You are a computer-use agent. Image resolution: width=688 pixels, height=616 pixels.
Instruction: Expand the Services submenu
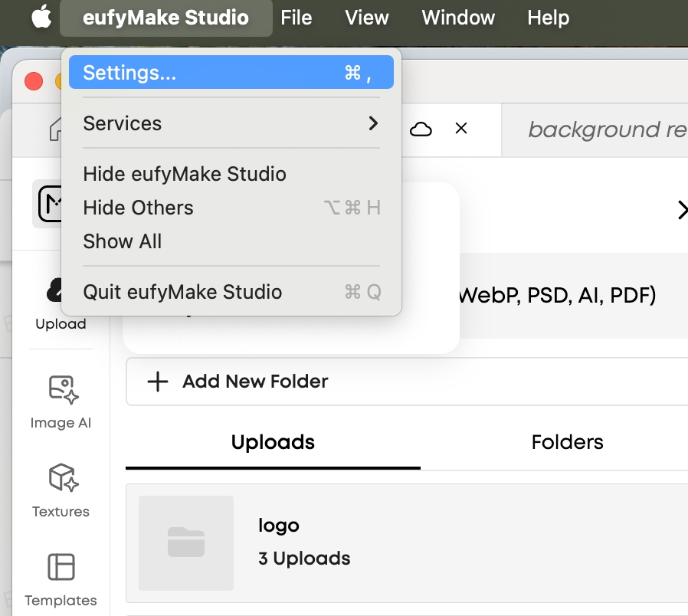[231, 123]
